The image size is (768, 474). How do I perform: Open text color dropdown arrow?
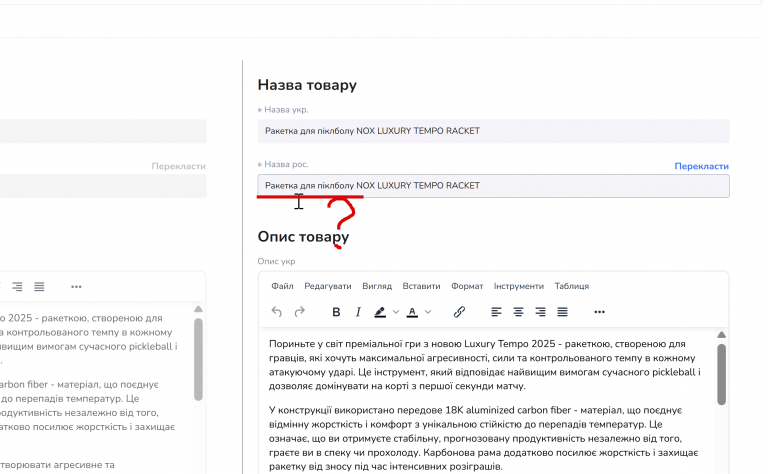pyautogui.click(x=428, y=312)
